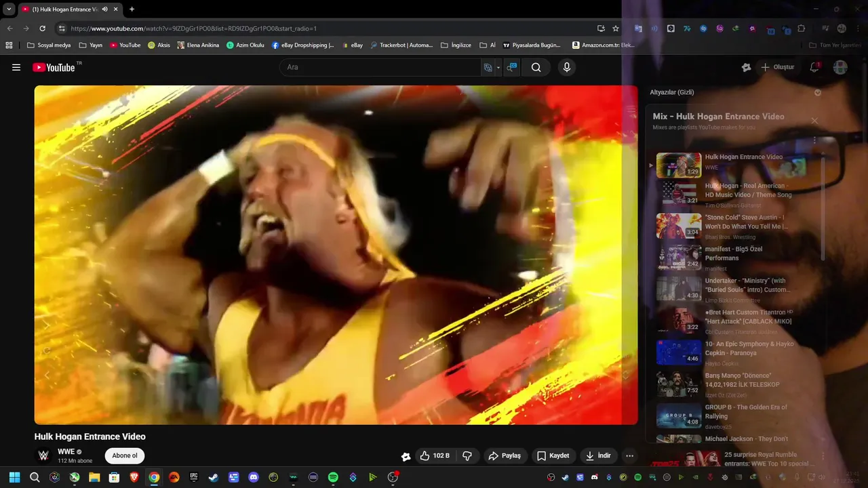Subscribe with the Abone ol button
The height and width of the screenshot is (488, 868).
point(125,455)
